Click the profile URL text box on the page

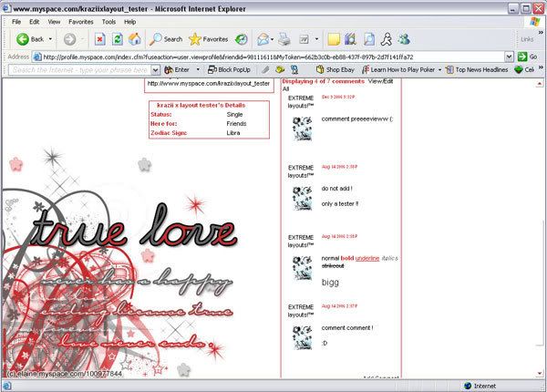(x=209, y=84)
